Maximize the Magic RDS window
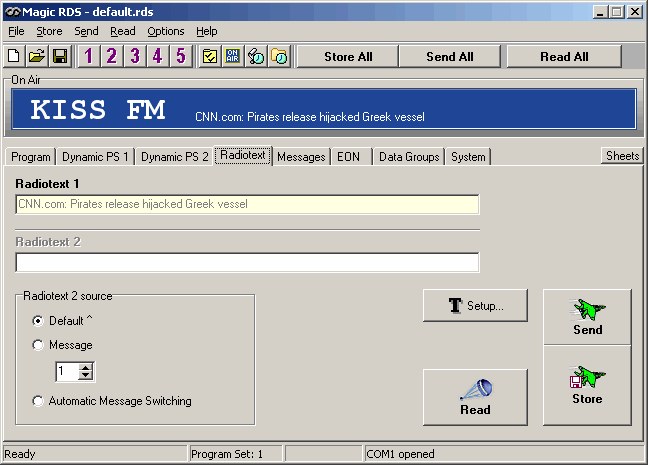Image resolution: width=648 pixels, height=465 pixels. coord(616,12)
